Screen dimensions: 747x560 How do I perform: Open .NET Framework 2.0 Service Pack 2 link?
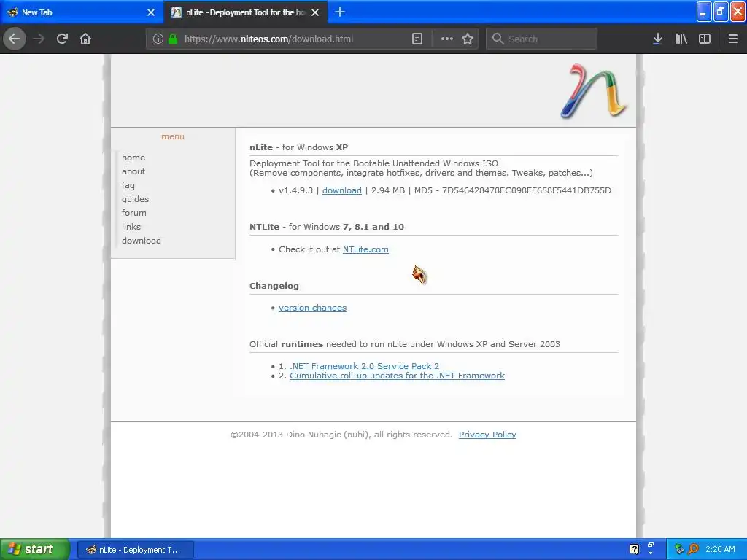pyautogui.click(x=365, y=366)
